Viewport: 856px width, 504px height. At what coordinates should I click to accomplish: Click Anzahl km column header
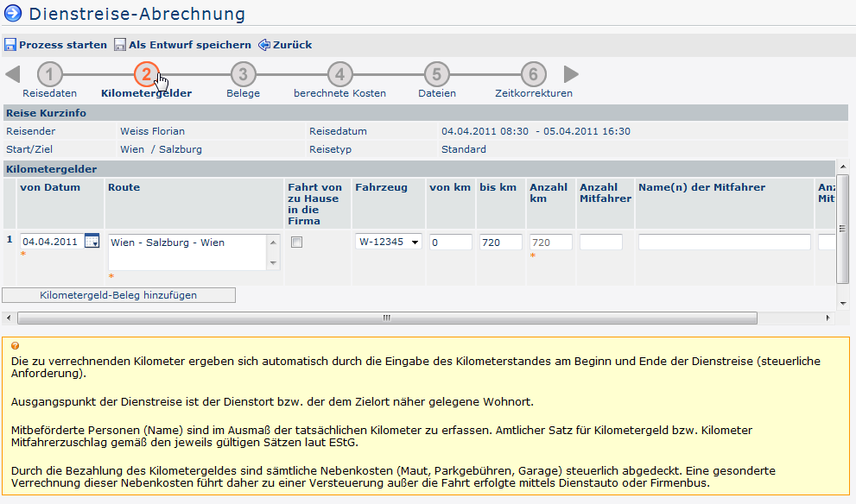pyautogui.click(x=548, y=192)
